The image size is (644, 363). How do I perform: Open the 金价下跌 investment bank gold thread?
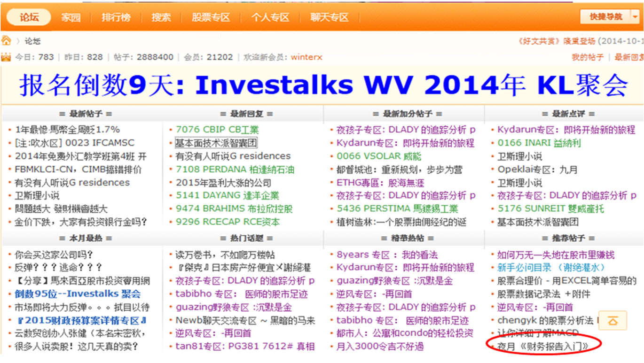(x=81, y=222)
